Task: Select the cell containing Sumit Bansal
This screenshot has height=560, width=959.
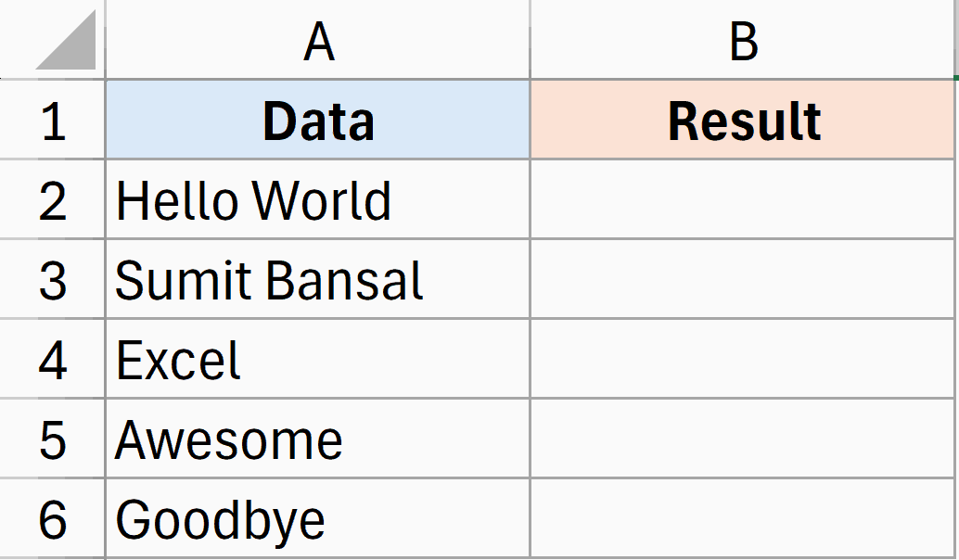Action: [319, 279]
